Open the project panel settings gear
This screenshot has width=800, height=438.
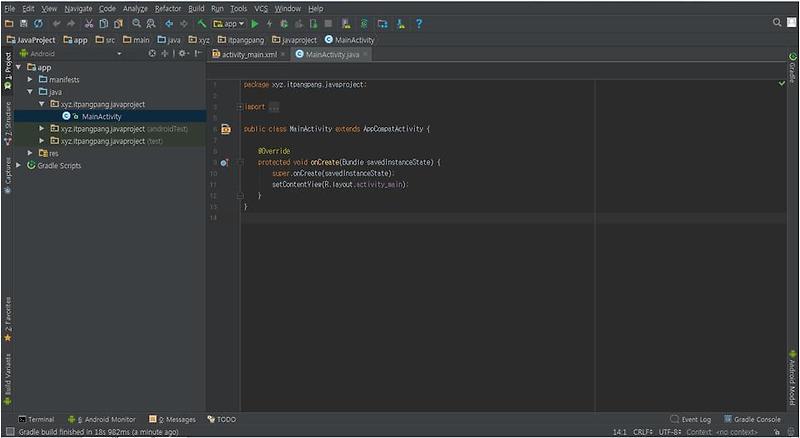182,54
